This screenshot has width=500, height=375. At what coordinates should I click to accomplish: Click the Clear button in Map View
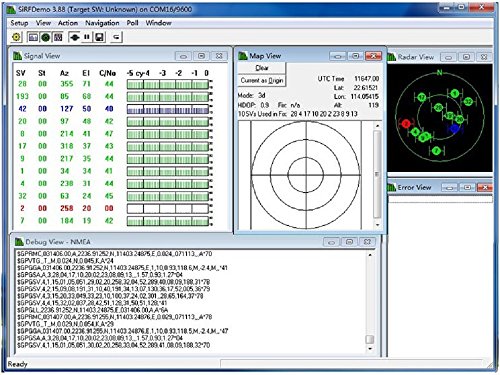click(262, 68)
